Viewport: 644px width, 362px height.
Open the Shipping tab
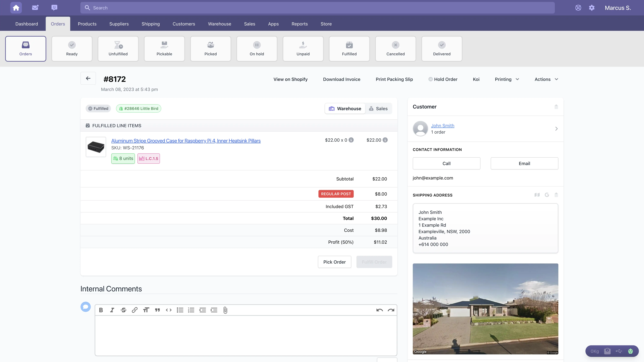click(151, 24)
